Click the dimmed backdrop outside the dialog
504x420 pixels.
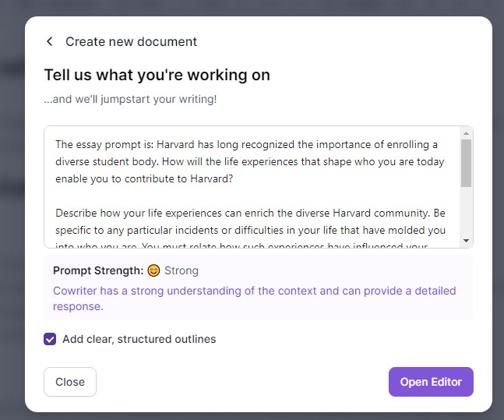12,209
